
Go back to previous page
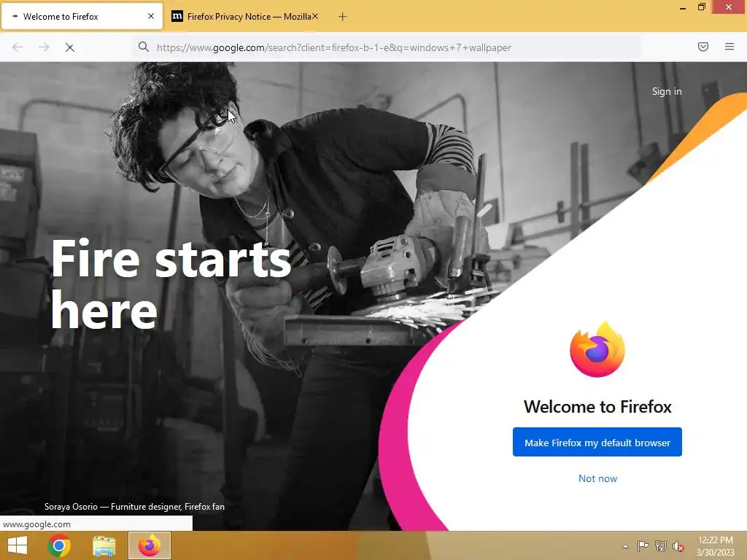pyautogui.click(x=18, y=47)
